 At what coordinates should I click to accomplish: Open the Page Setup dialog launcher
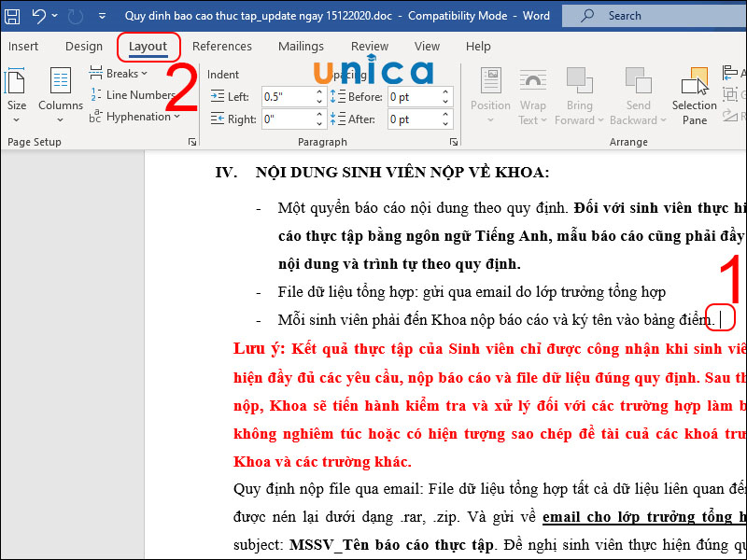click(192, 140)
